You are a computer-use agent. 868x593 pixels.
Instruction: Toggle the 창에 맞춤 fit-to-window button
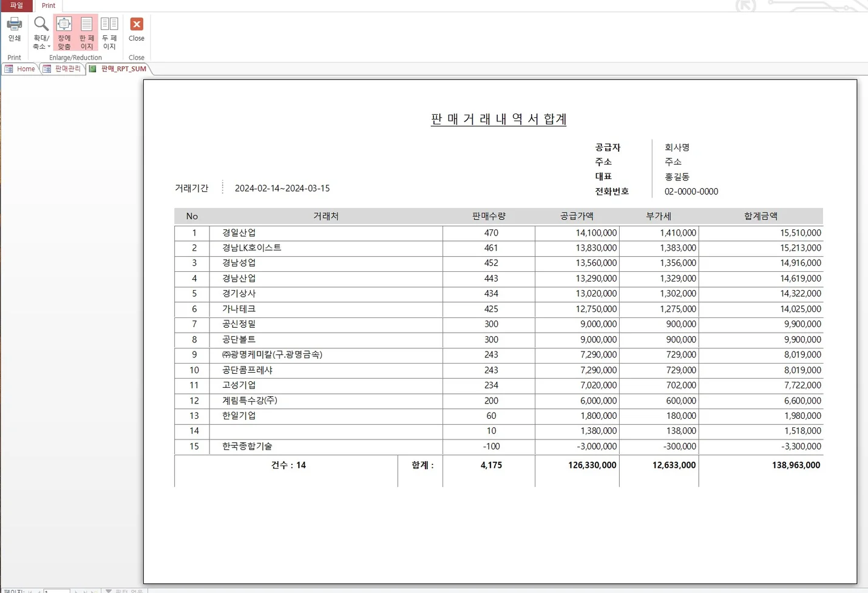coord(64,33)
